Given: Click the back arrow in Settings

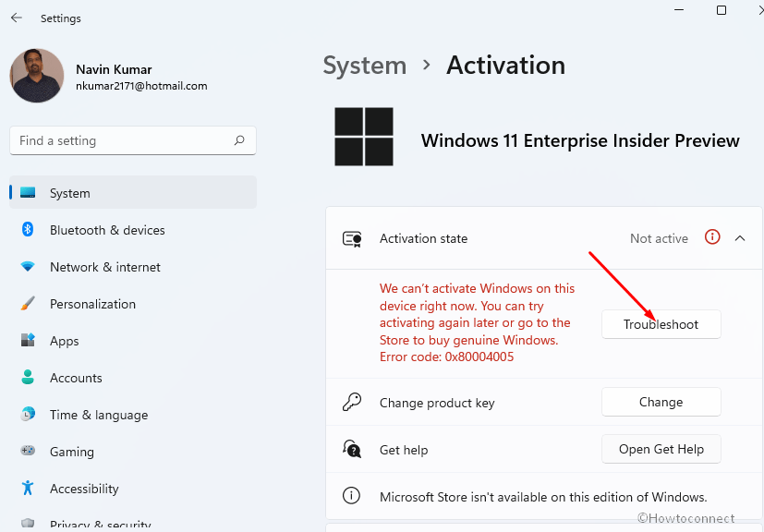Looking at the screenshot, I should click(17, 18).
